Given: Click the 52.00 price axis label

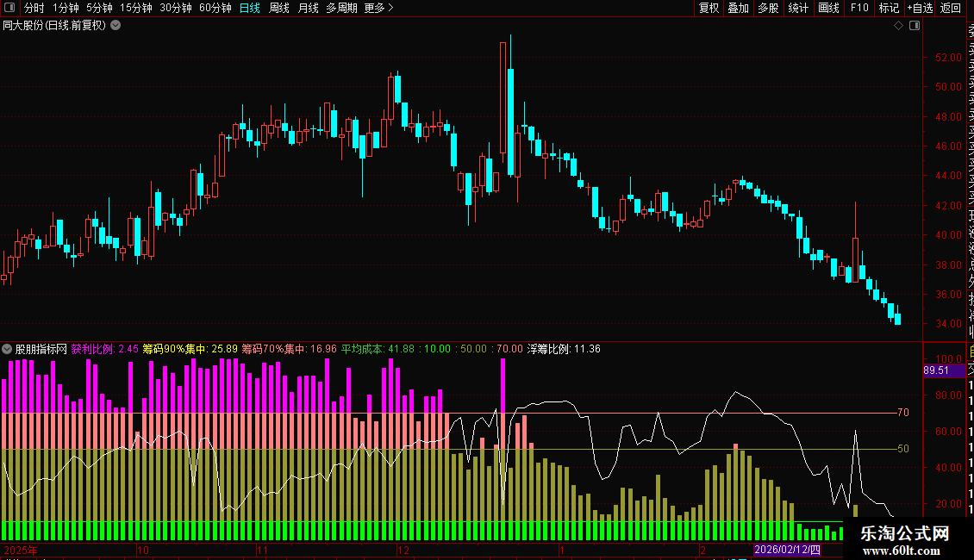Looking at the screenshot, I should click(948, 57).
